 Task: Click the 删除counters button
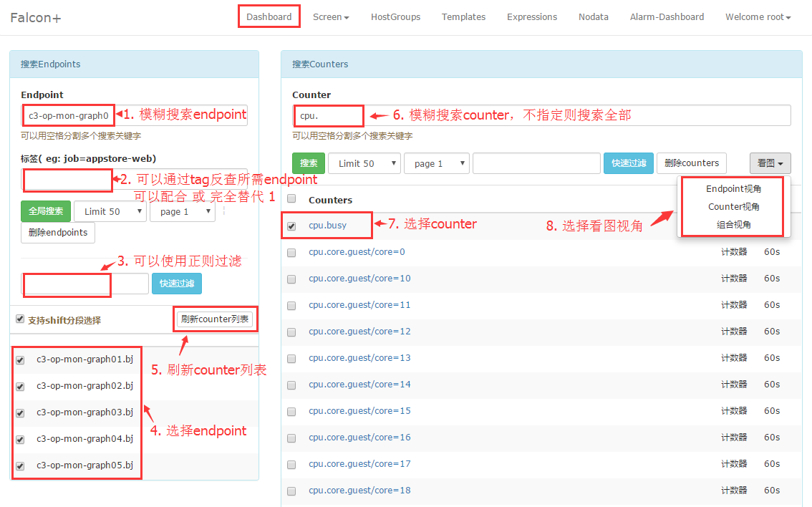tap(691, 163)
